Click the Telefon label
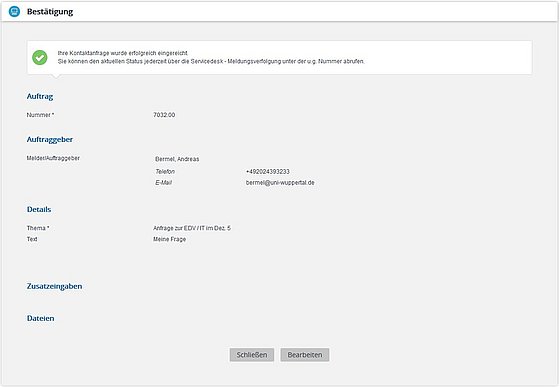The image size is (560, 387). (x=165, y=172)
